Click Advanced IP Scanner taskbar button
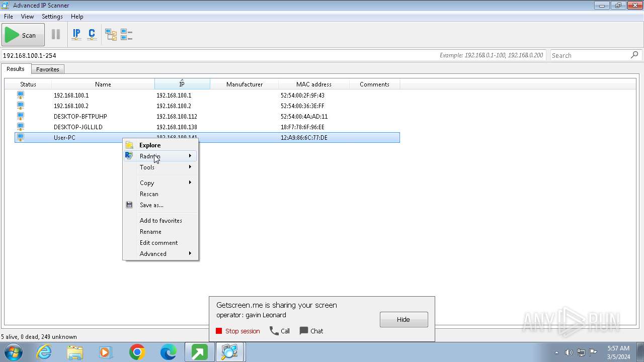Screen dimensions: 644x362 [x=230, y=352]
